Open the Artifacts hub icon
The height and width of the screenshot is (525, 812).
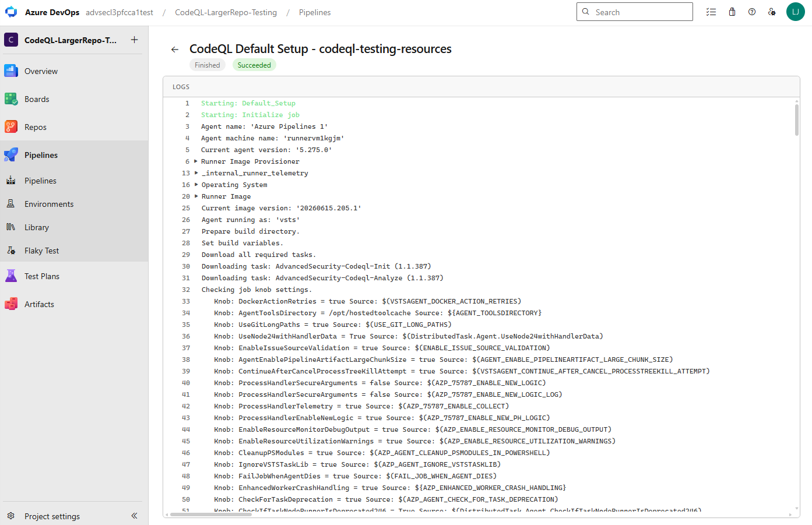pos(11,304)
